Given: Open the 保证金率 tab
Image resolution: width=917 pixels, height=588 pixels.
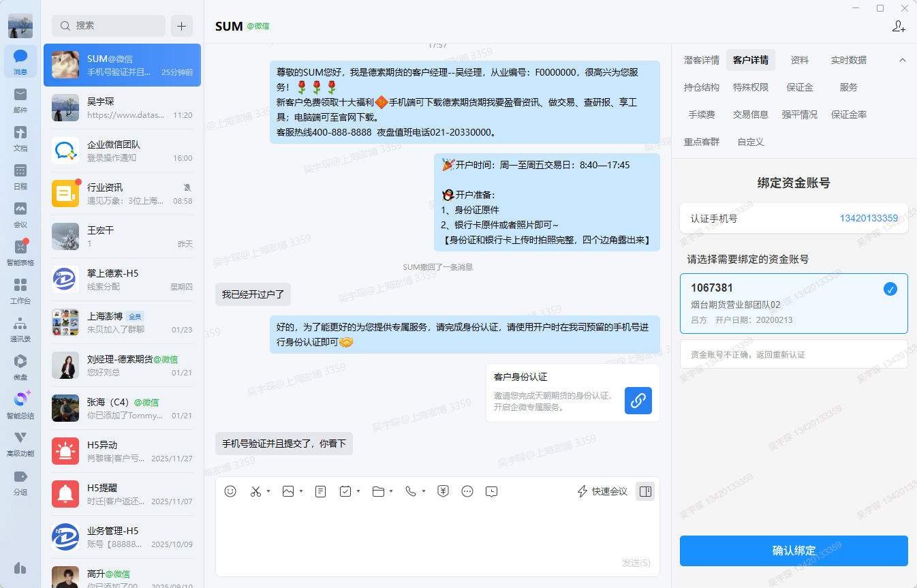Looking at the screenshot, I should point(849,114).
